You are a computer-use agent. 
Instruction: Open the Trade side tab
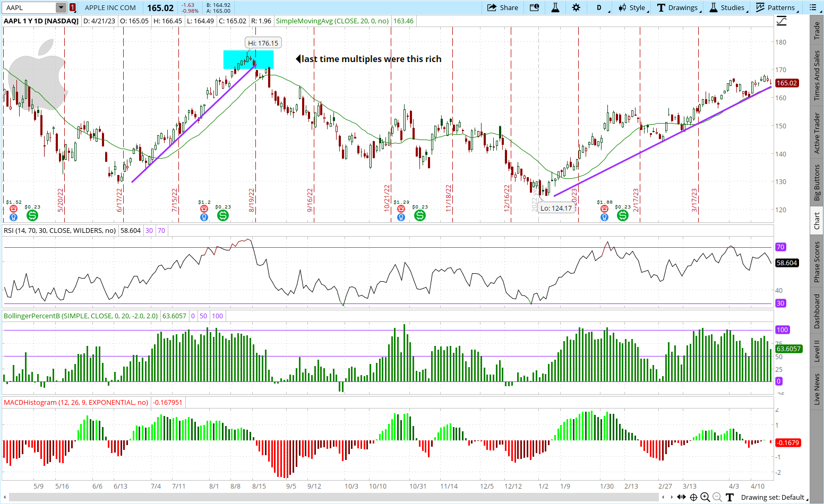tap(817, 30)
